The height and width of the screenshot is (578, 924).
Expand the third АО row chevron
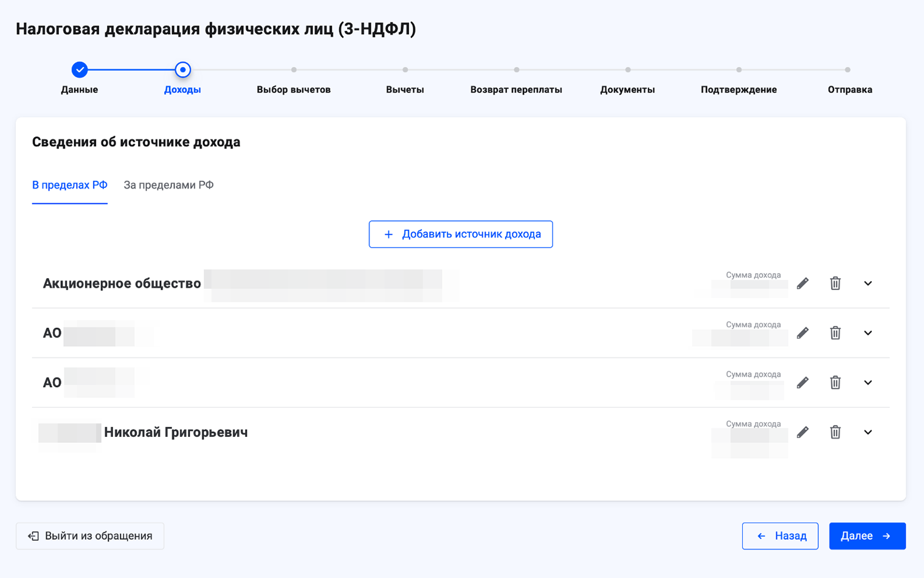[x=867, y=383]
